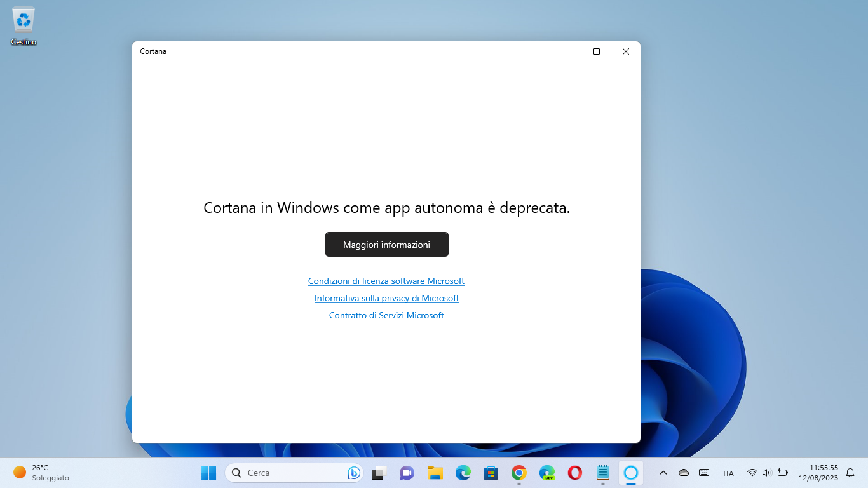
Task: Open the Windows Start menu
Action: [208, 473]
